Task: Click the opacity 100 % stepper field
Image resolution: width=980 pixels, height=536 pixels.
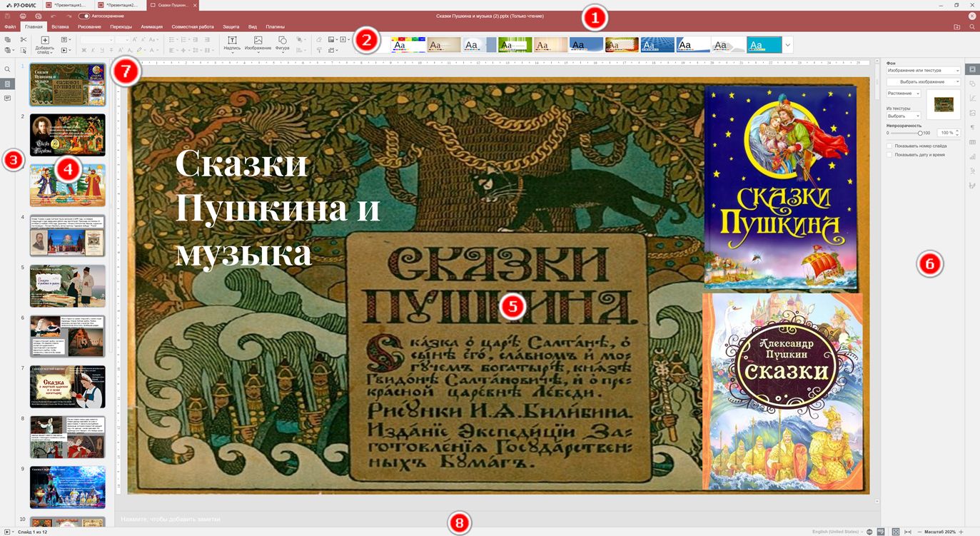Action: (x=949, y=133)
